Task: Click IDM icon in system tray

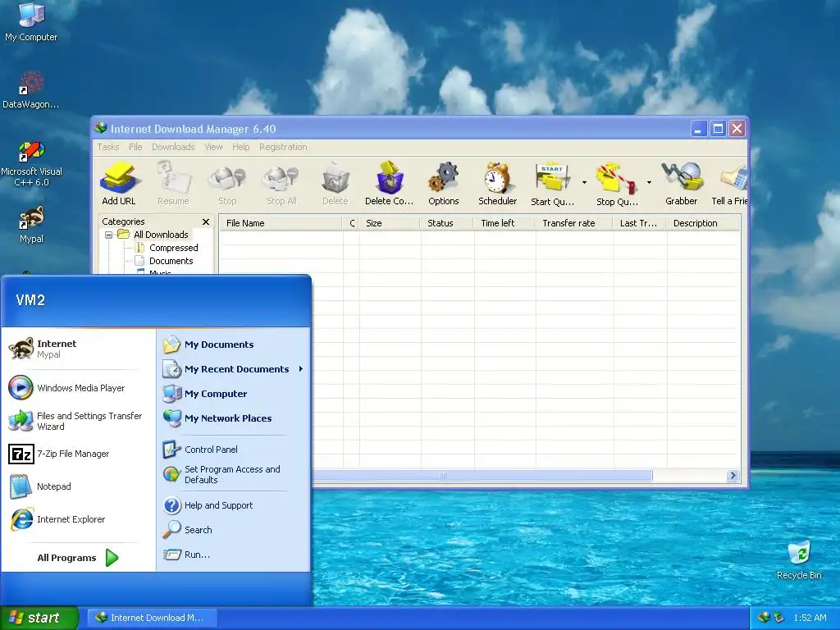Action: [764, 618]
